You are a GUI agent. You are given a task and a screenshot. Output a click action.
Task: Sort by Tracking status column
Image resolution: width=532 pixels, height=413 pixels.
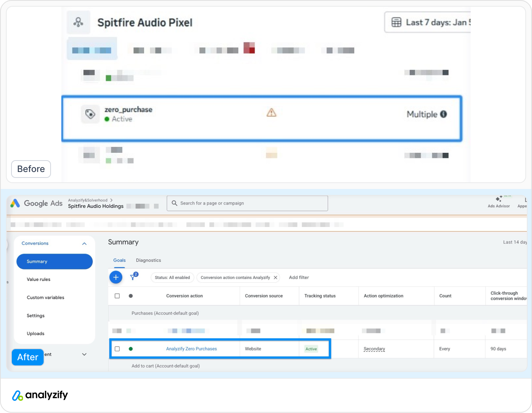tap(320, 296)
